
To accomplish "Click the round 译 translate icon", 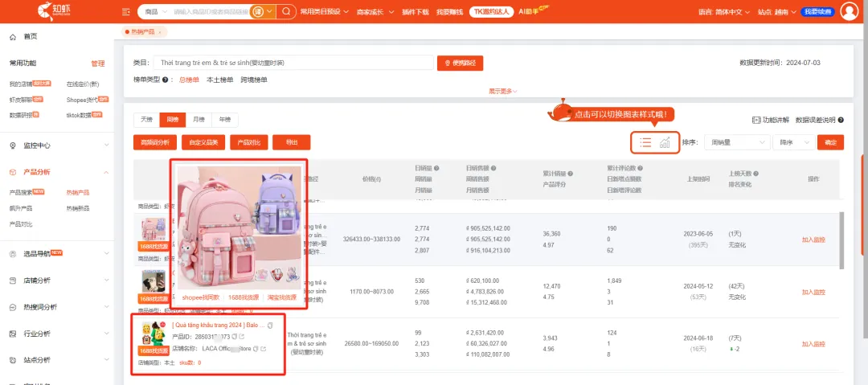I will [x=257, y=11].
